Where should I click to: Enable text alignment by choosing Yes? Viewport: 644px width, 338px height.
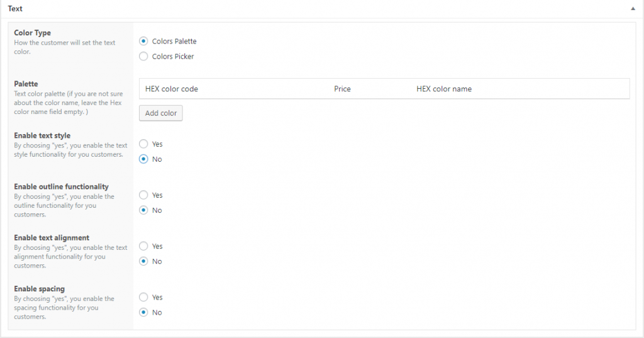pos(143,246)
